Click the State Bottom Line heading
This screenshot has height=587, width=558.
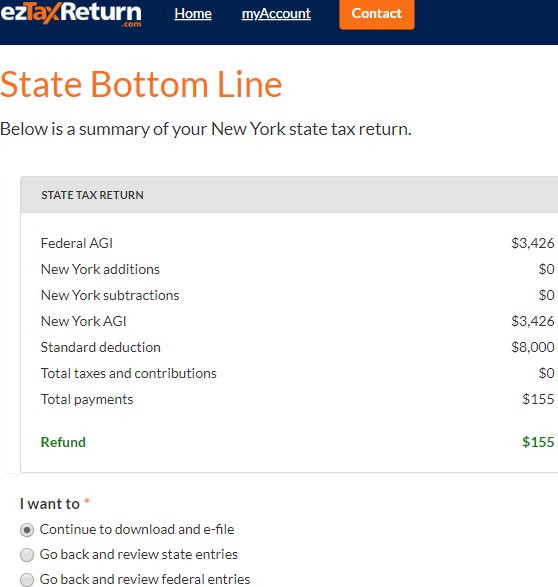click(141, 84)
